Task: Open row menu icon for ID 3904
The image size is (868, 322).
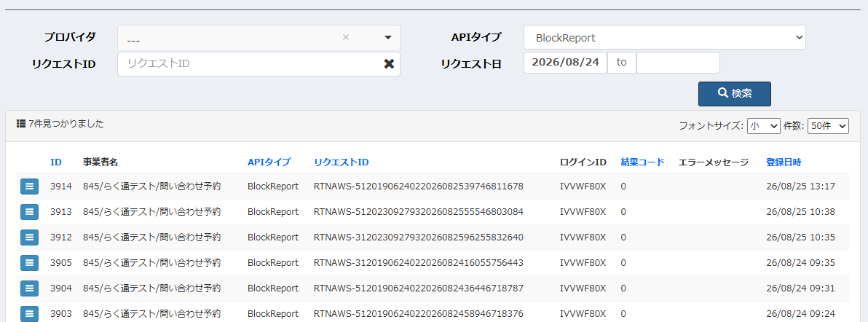Action: point(29,288)
